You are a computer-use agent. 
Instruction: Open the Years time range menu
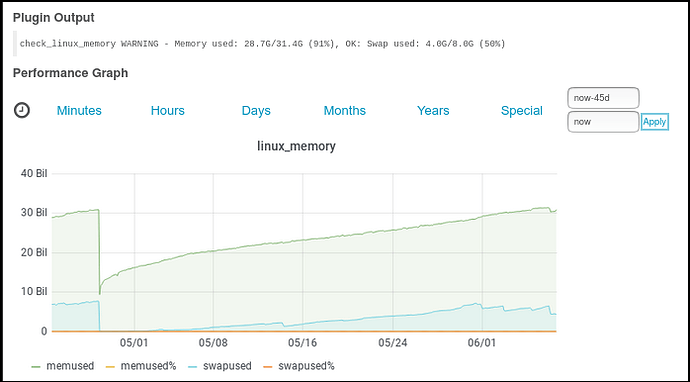coord(433,110)
